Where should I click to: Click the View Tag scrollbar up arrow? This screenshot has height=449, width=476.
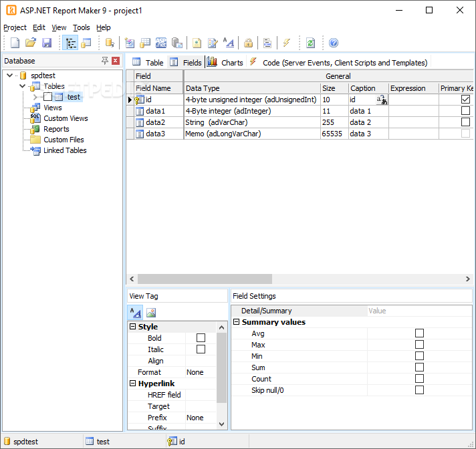click(x=221, y=327)
